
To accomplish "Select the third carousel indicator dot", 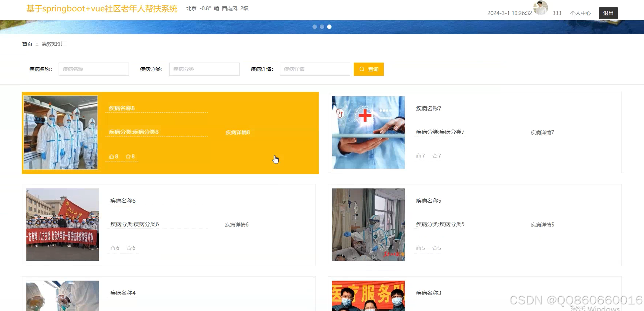I will click(329, 27).
